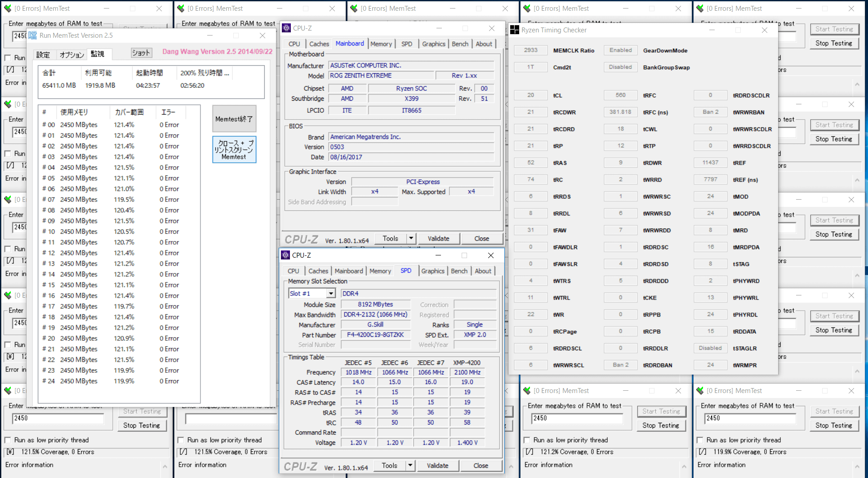Click the MemTest icon in the bottom-right MemTest window title

(x=700, y=390)
